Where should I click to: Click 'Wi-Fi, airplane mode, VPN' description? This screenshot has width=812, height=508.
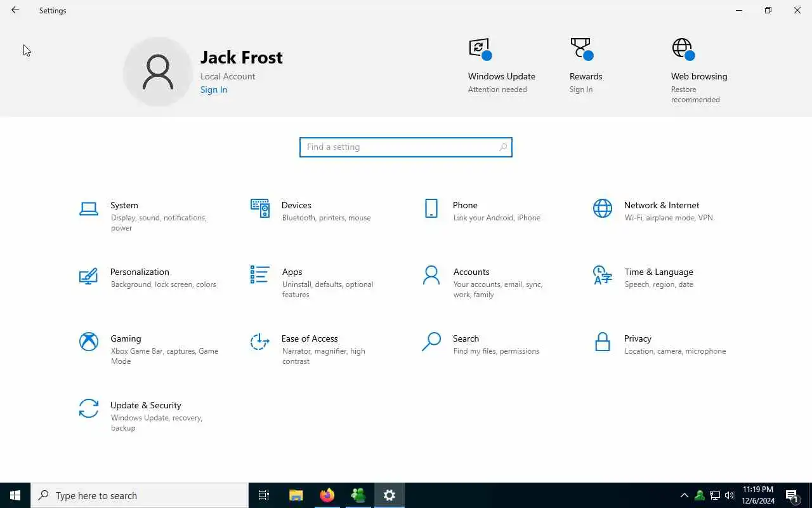[669, 218]
